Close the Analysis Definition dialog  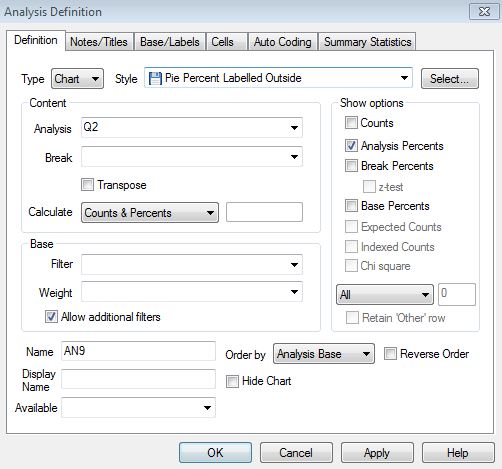point(484,12)
